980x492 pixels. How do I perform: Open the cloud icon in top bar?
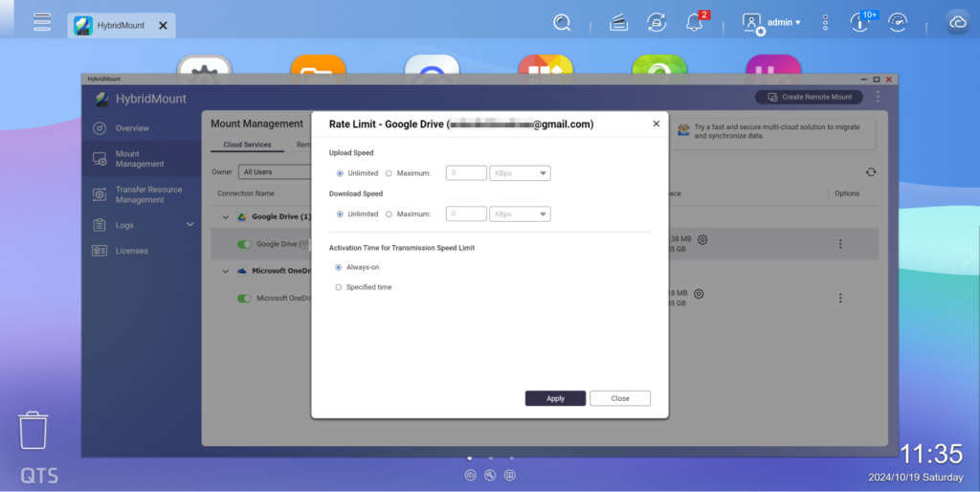pos(957,22)
